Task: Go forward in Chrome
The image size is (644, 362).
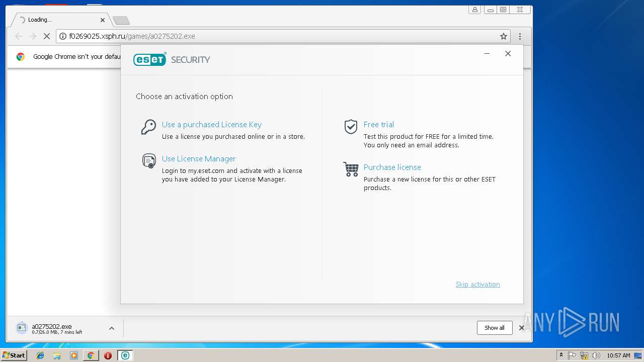Action: click(33, 36)
